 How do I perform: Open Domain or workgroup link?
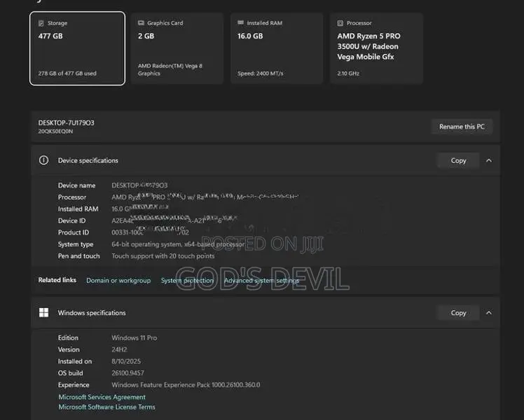[x=118, y=281]
